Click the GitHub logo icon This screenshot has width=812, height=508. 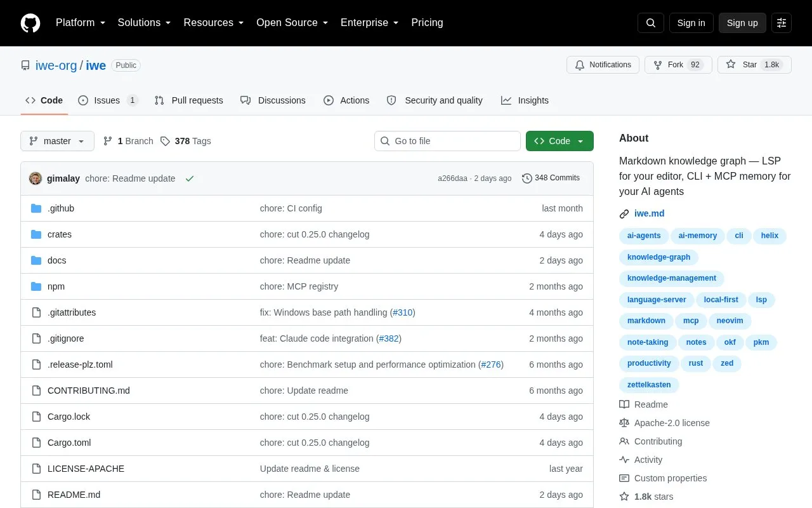click(30, 23)
